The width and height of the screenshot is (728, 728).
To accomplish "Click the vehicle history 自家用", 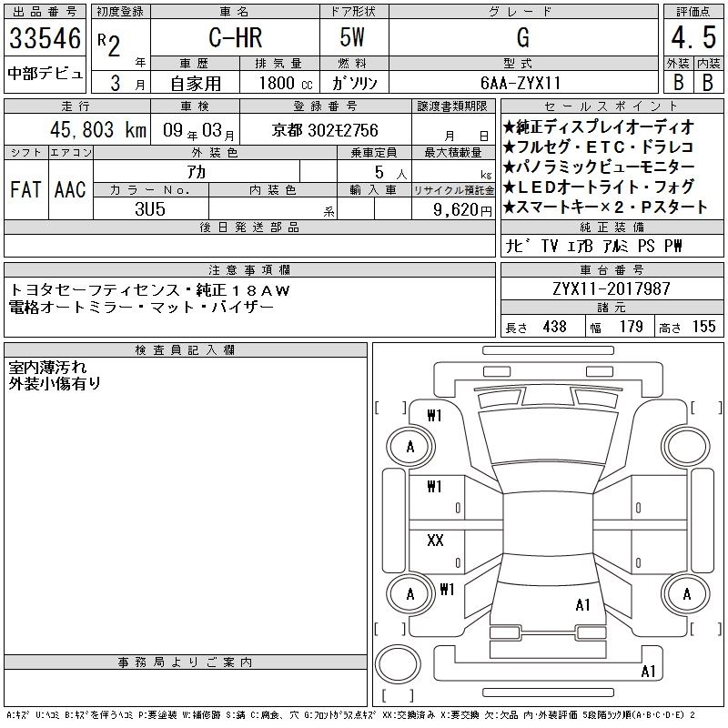I will (x=196, y=84).
